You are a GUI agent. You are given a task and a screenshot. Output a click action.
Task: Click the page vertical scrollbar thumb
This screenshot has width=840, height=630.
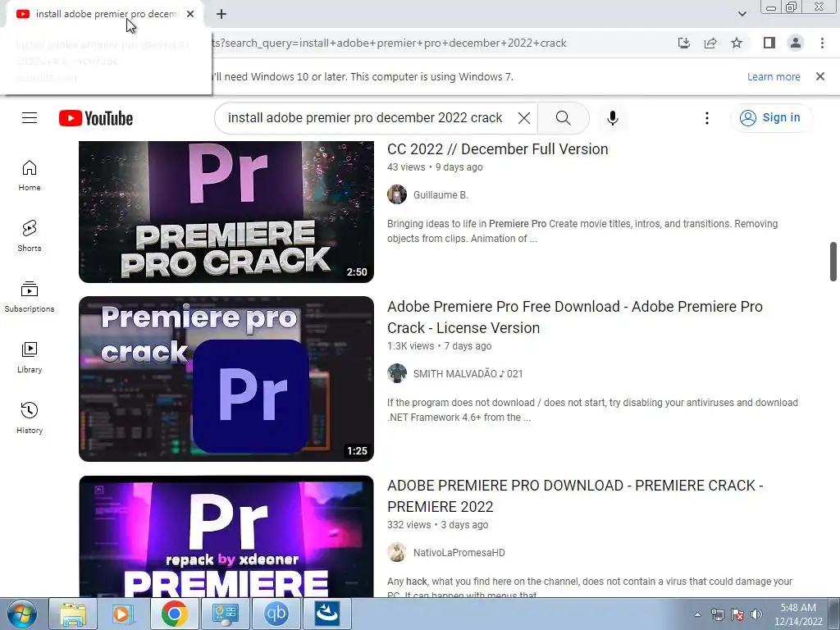tap(833, 262)
